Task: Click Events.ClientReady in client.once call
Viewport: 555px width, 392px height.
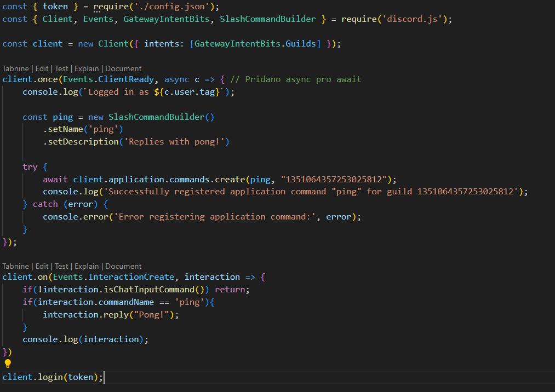Action: (108, 79)
